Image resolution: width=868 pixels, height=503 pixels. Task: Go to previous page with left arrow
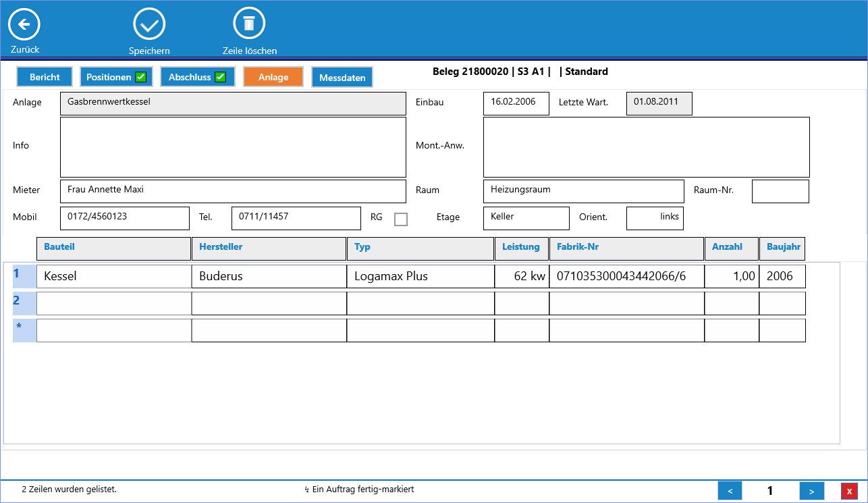pos(730,491)
